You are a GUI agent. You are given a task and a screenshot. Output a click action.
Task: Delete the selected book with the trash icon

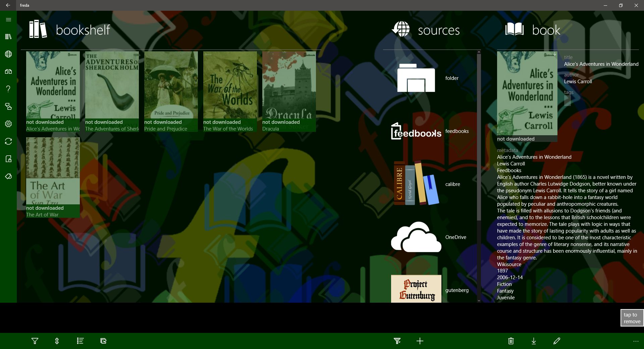pyautogui.click(x=511, y=341)
